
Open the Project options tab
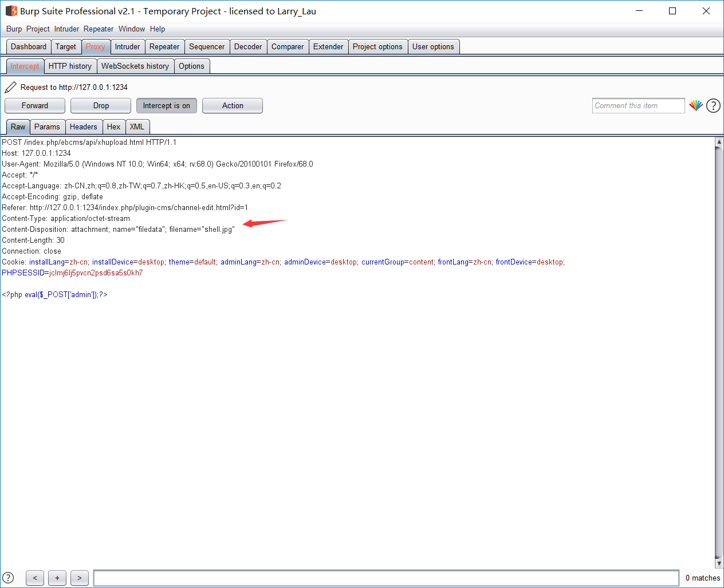377,46
